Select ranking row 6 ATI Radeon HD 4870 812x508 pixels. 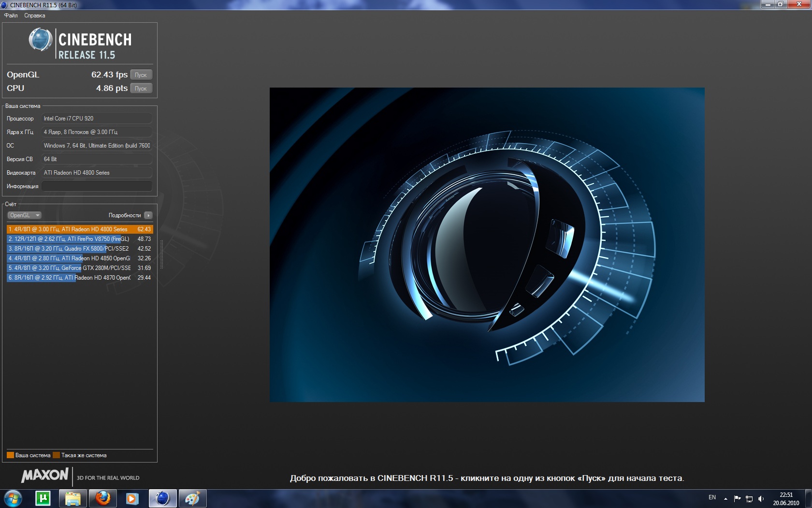click(x=80, y=278)
